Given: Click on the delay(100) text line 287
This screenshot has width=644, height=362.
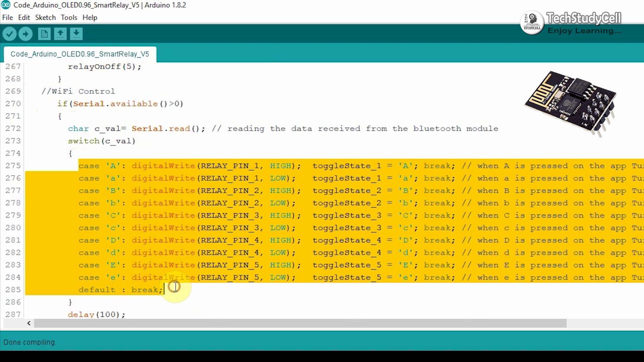Looking at the screenshot, I should 96,314.
